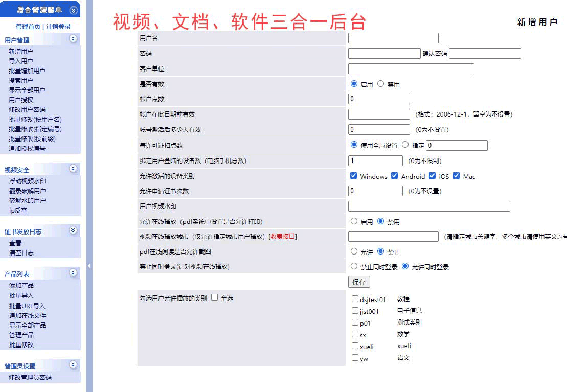Screen dimensions: 567x392
Task: Collapse the 管理员设置 section chevron icon
Action: pyautogui.click(x=73, y=365)
